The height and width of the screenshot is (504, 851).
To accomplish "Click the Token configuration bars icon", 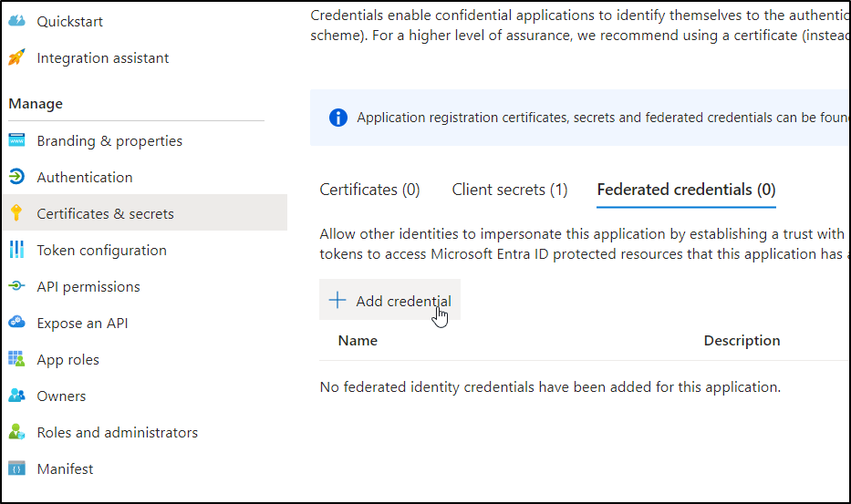I will click(16, 250).
